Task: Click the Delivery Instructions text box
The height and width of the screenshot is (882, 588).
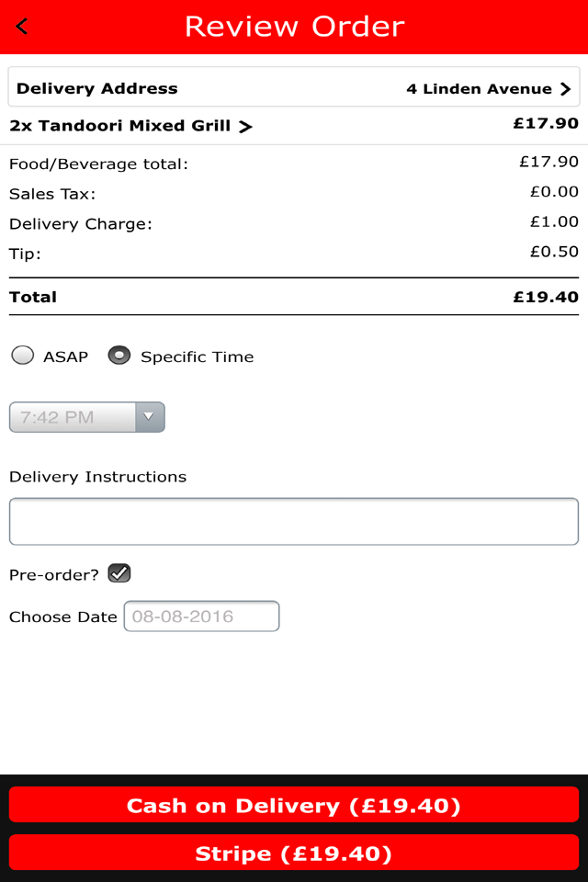Action: (294, 521)
